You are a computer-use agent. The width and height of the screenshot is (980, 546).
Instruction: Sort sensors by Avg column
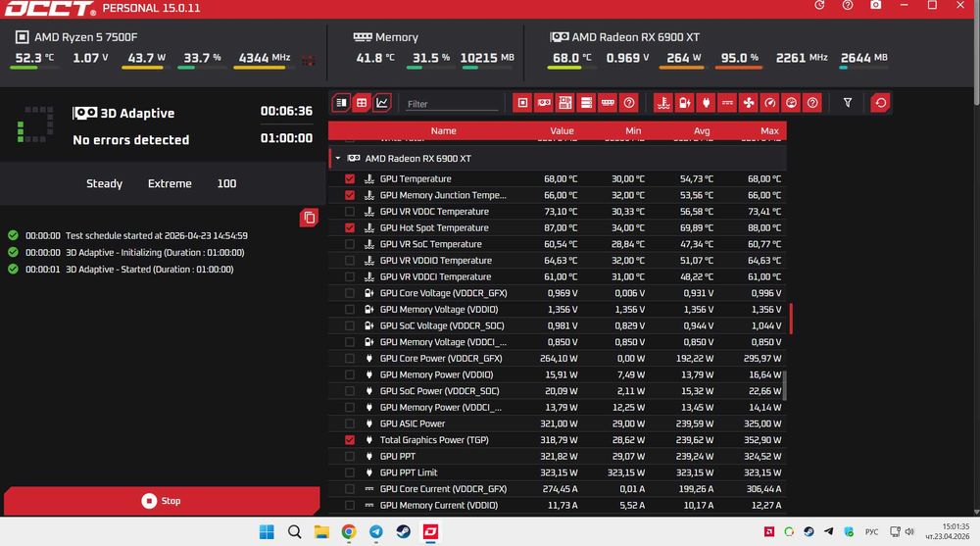click(x=702, y=130)
